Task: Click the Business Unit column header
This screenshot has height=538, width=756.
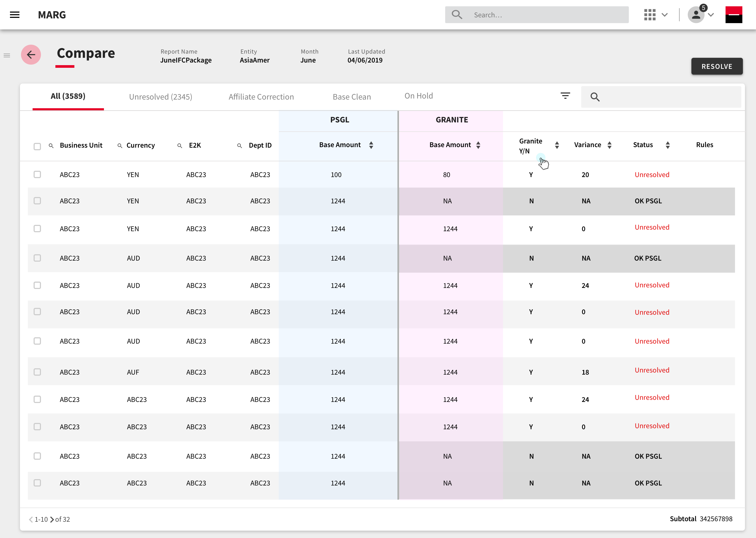Action: coord(81,145)
